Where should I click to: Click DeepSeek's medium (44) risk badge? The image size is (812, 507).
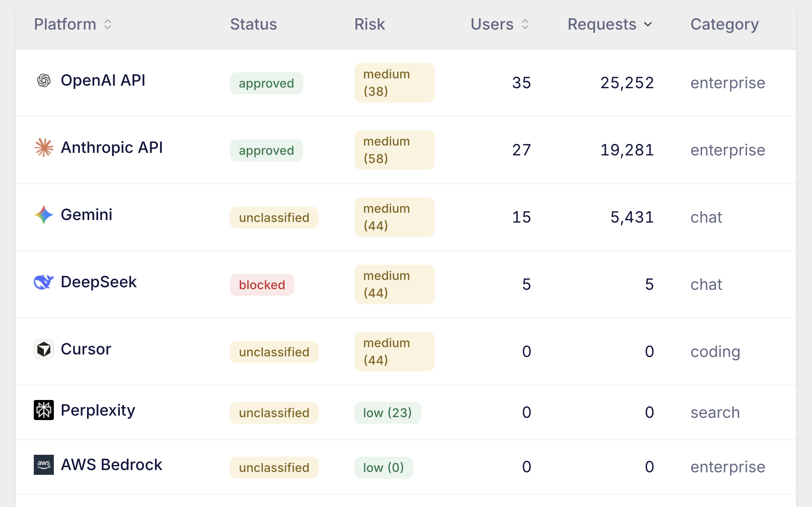click(394, 284)
